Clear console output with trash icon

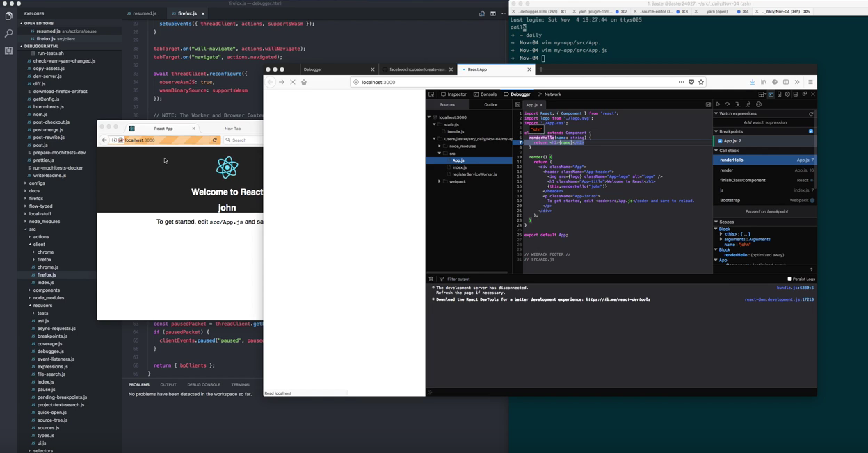(x=431, y=279)
